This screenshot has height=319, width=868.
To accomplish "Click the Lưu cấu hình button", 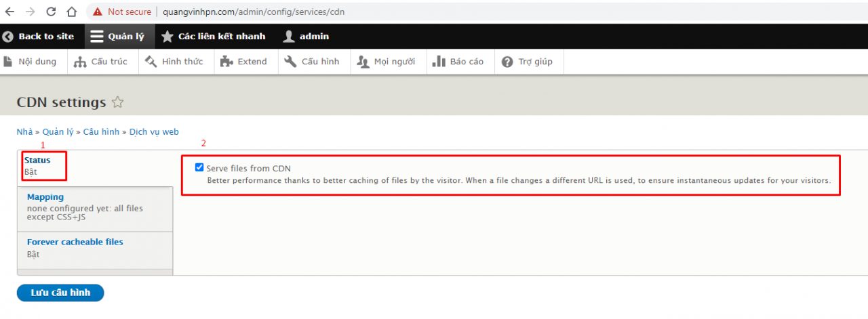I will 60,293.
